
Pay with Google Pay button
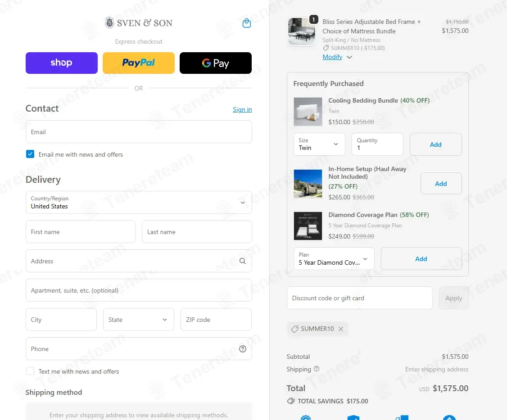tap(215, 63)
